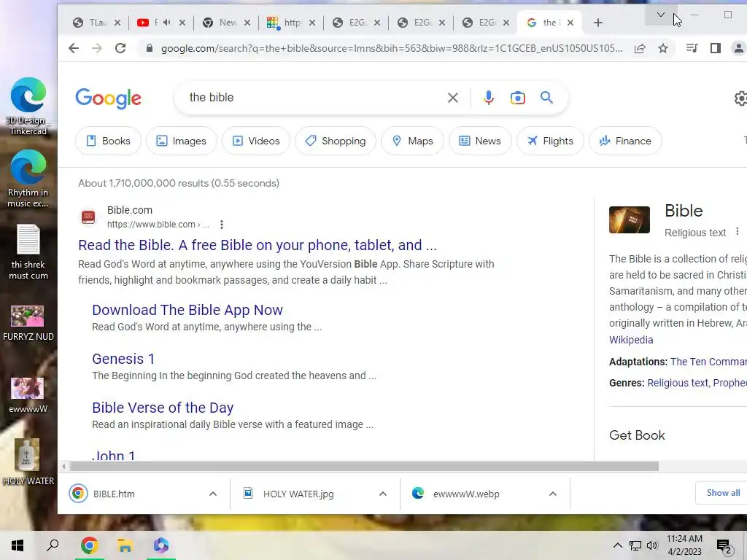The height and width of the screenshot is (560, 747).
Task: Open the Windows Start menu
Action: coord(18,545)
